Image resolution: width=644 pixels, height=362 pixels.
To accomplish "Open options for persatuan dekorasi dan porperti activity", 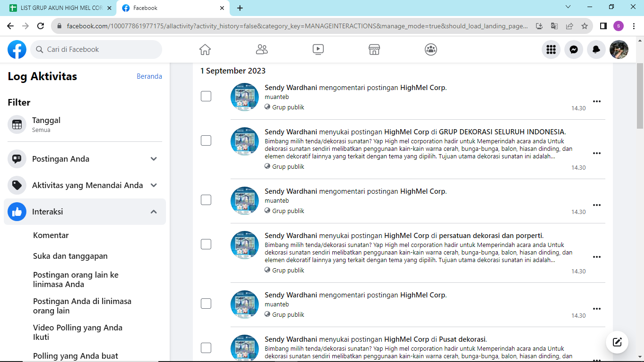I will point(597,257).
